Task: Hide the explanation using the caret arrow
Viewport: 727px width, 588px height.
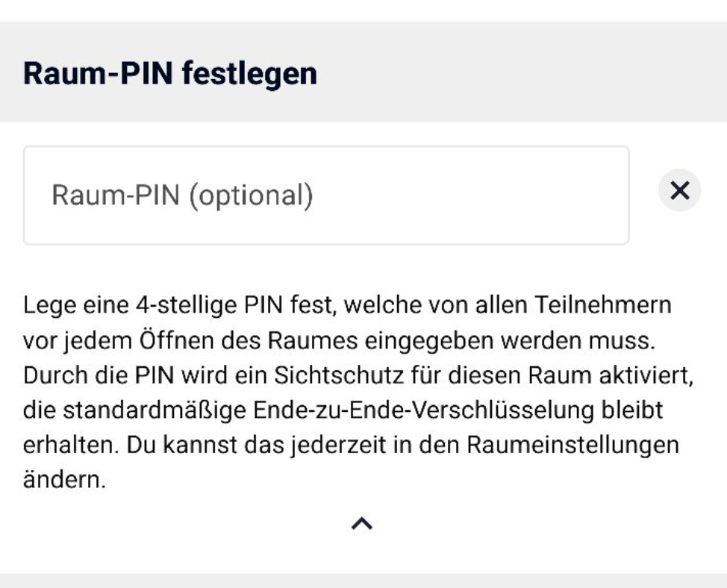Action: [362, 525]
